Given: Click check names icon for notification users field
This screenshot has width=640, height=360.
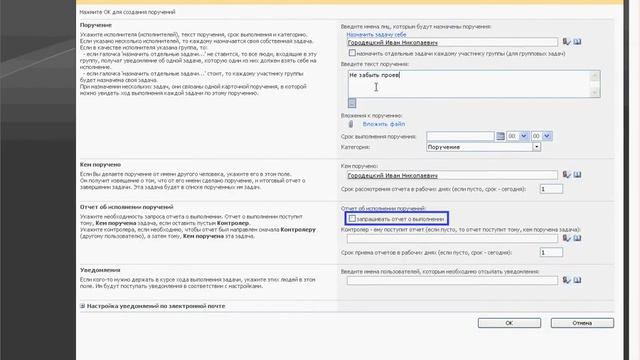Looking at the screenshot, I should [567, 280].
